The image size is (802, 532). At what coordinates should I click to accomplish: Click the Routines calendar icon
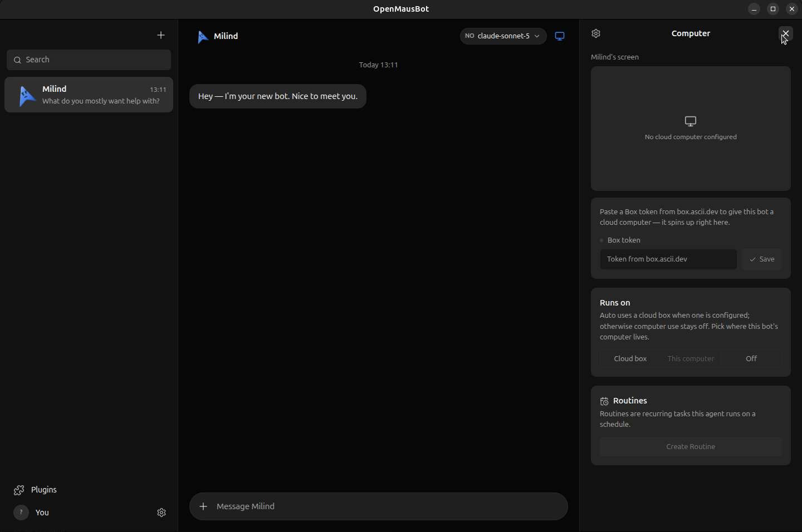(604, 401)
